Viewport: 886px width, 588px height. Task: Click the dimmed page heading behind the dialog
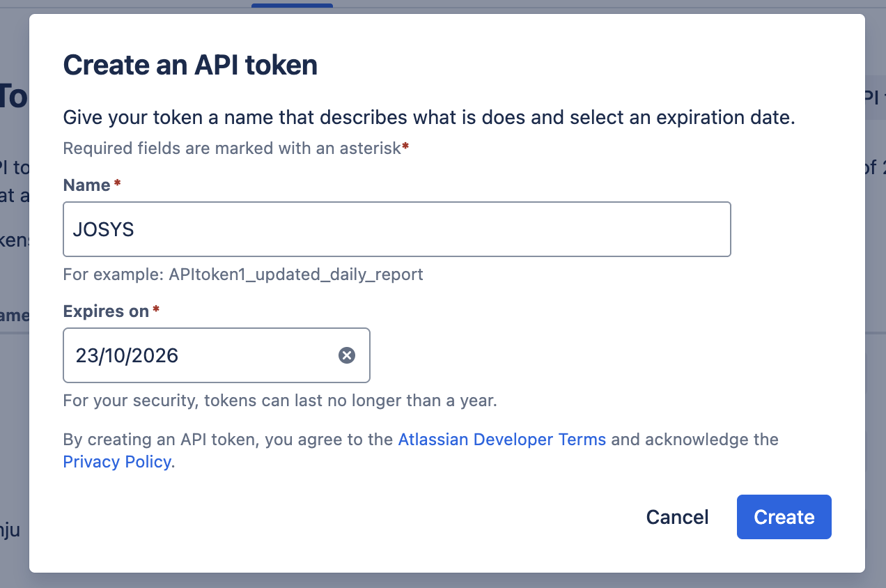13,97
